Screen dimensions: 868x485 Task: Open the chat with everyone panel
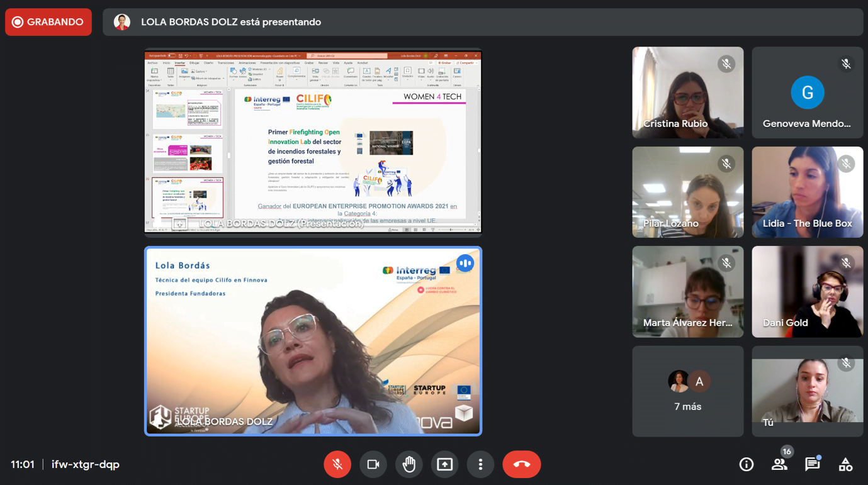(x=813, y=465)
